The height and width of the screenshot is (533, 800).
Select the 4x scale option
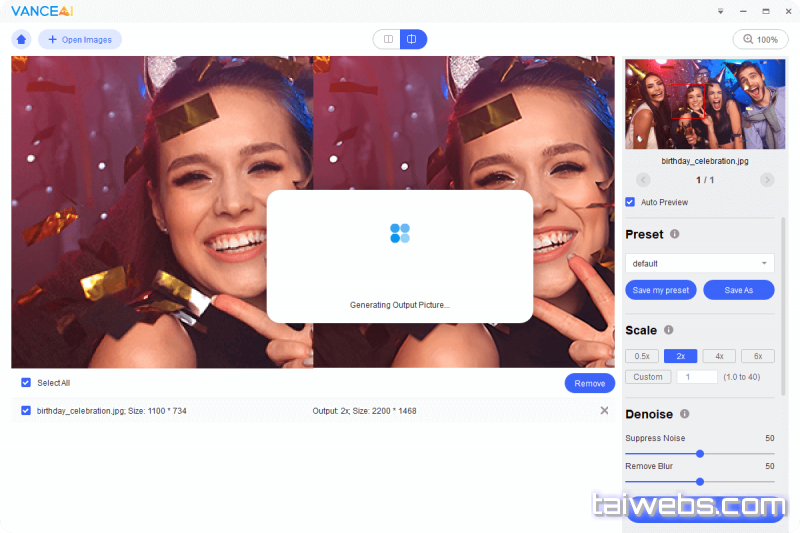(x=718, y=356)
